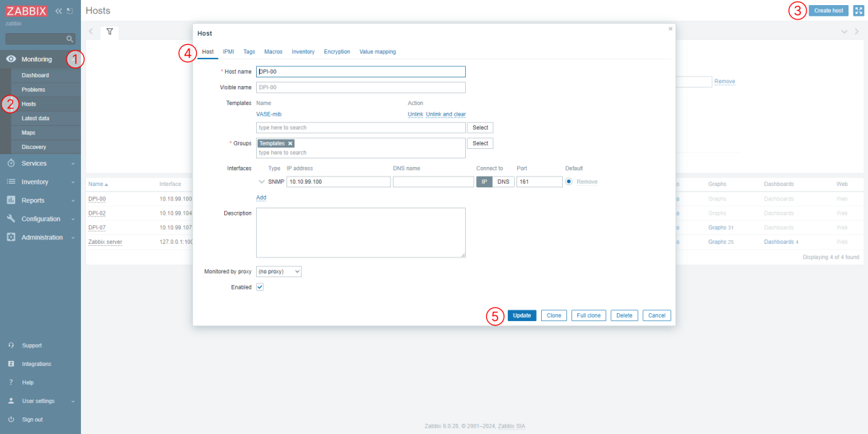This screenshot has width=868, height=434.
Task: Click the Sign out power icon
Action: click(11, 420)
